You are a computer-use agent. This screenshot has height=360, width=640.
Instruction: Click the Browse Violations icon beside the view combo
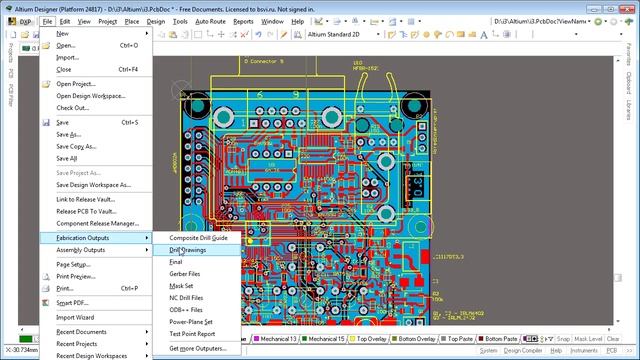pos(298,34)
